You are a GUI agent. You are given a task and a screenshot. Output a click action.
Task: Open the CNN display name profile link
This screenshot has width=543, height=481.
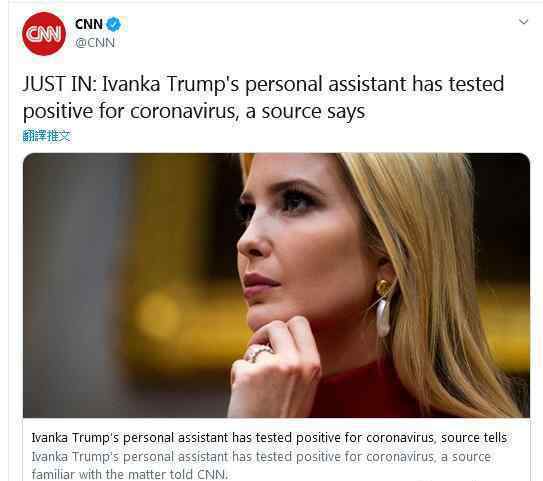coord(89,24)
